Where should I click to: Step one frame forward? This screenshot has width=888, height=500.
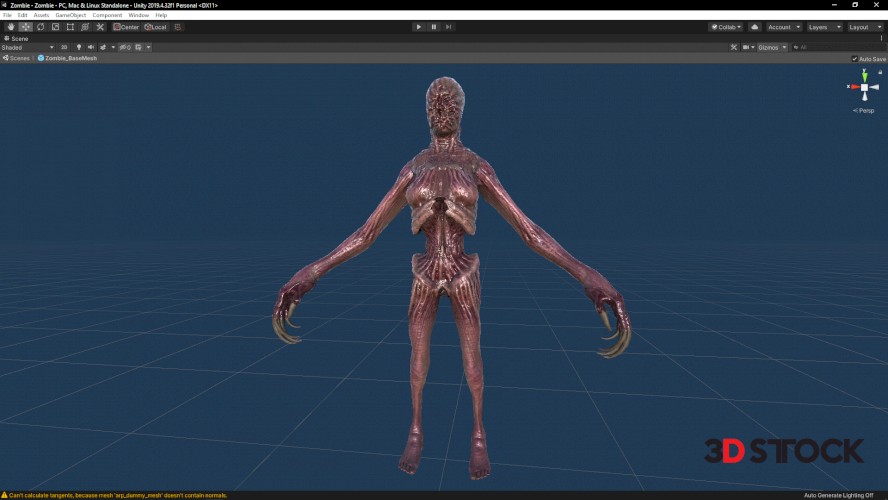click(x=449, y=27)
